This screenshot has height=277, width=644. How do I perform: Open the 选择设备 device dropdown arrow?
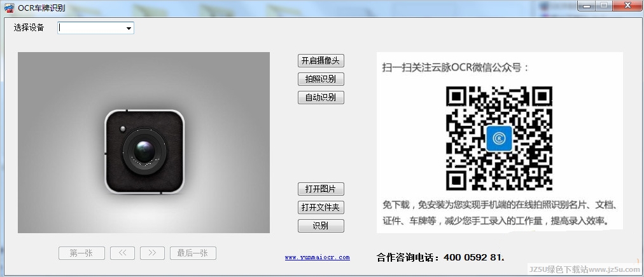[x=129, y=29]
